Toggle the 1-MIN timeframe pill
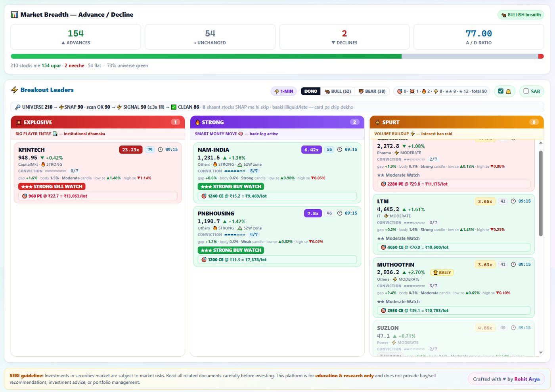Viewport: 555px width, 392px height. tap(284, 91)
